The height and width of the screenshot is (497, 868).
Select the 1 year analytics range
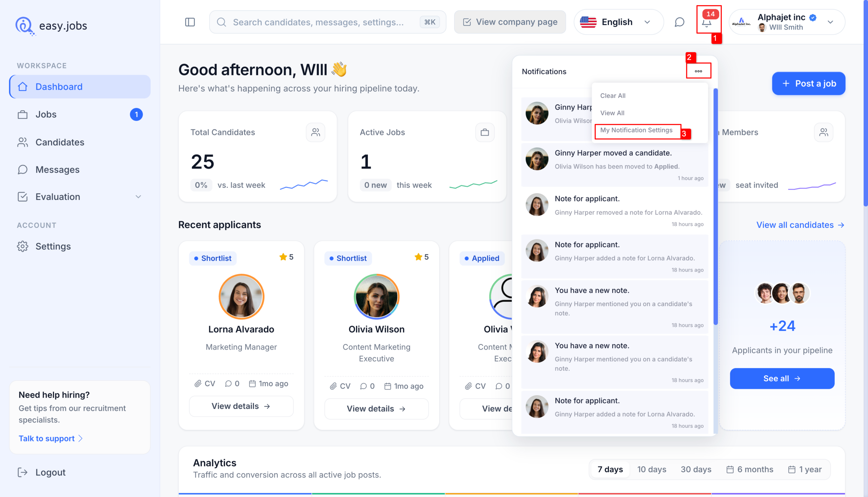pos(805,469)
